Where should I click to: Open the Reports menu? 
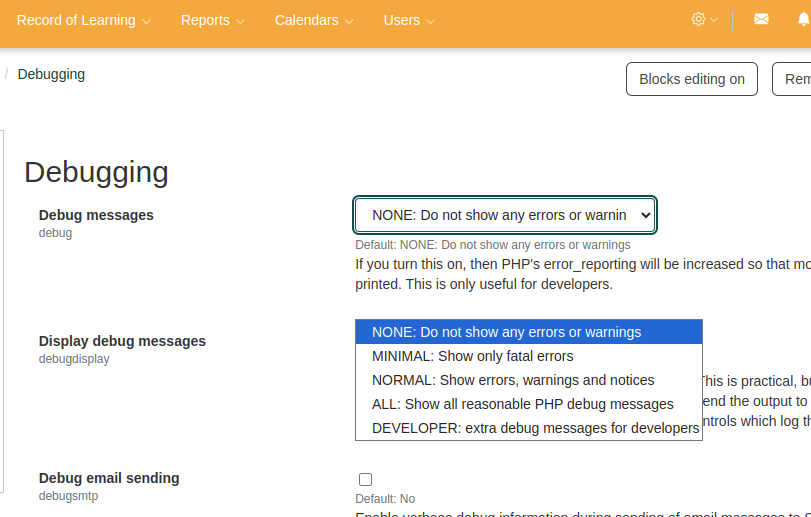212,21
